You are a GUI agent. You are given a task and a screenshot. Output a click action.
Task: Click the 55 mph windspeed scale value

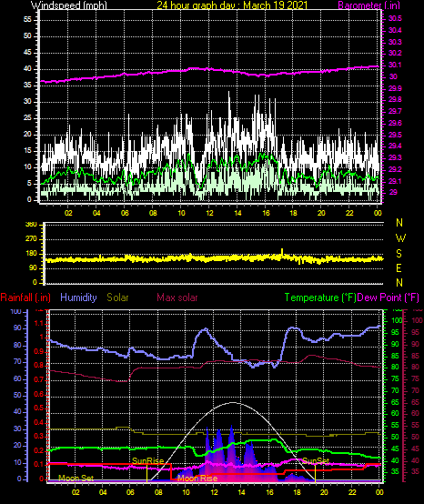point(27,20)
